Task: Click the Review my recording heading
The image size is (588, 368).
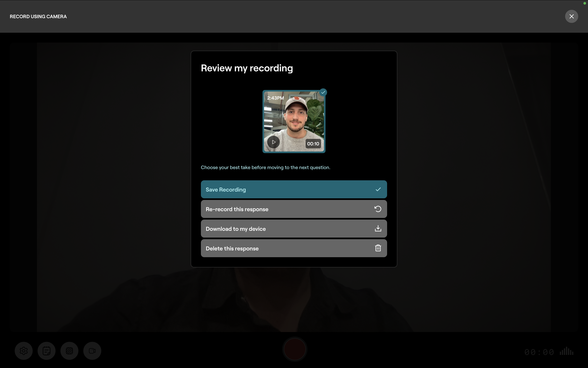Action: 247,68
